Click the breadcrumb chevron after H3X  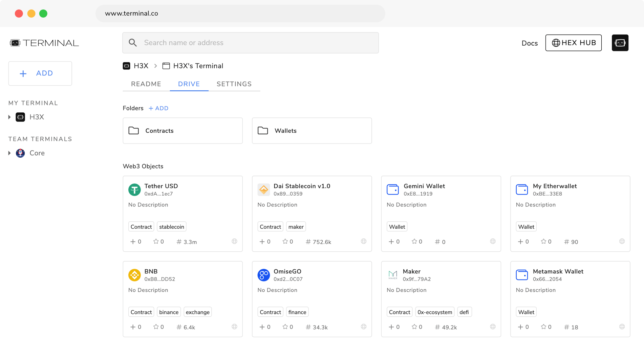tap(156, 66)
